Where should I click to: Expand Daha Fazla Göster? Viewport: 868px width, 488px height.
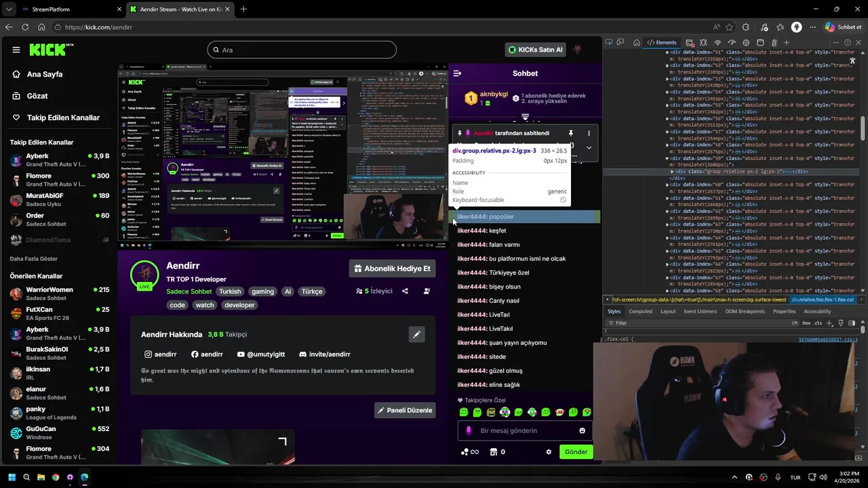pyautogui.click(x=33, y=259)
